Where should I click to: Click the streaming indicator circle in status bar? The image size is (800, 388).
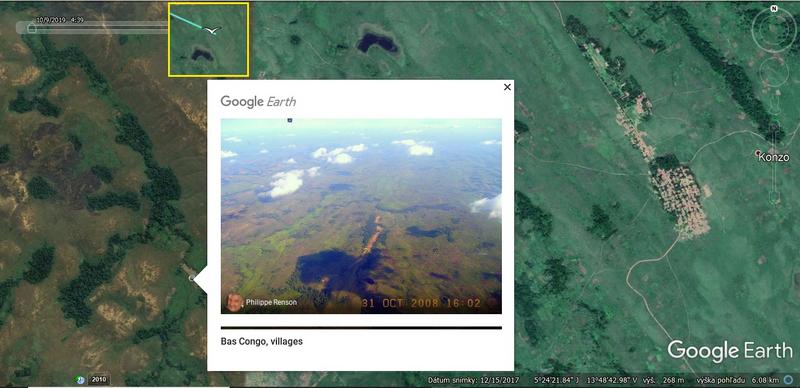click(x=789, y=380)
